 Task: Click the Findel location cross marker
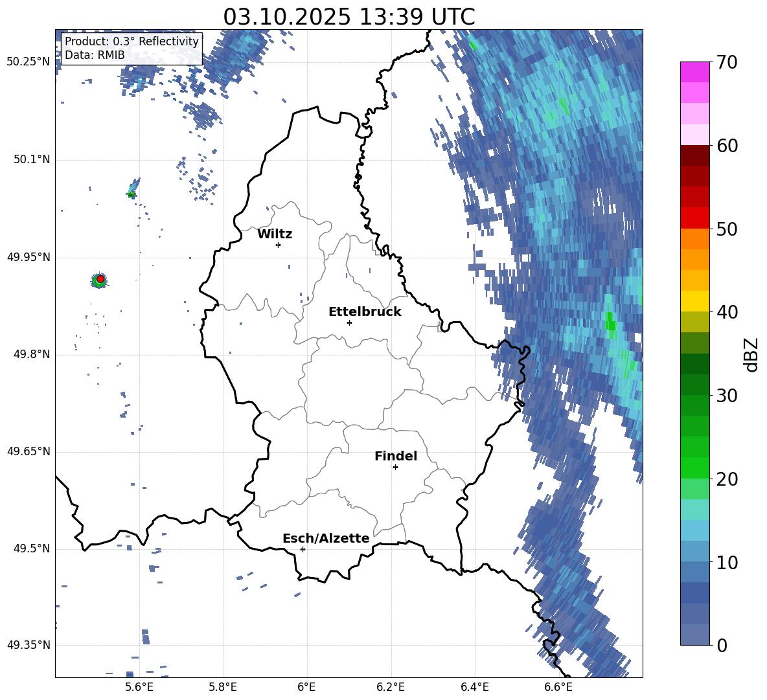395,468
